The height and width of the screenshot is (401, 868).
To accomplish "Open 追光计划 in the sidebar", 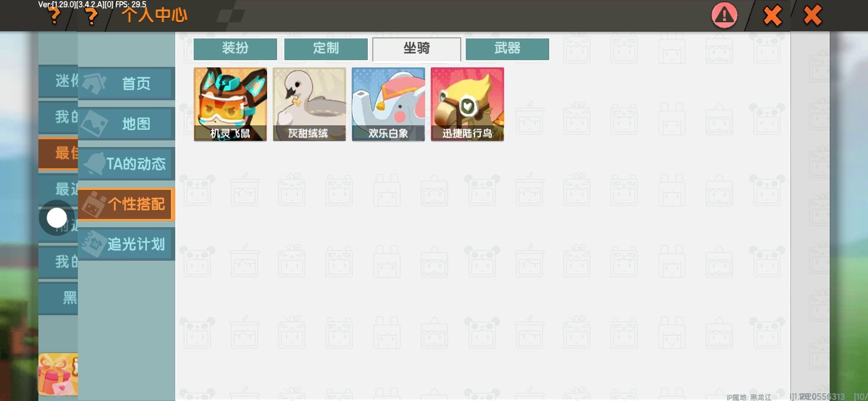I will (126, 244).
